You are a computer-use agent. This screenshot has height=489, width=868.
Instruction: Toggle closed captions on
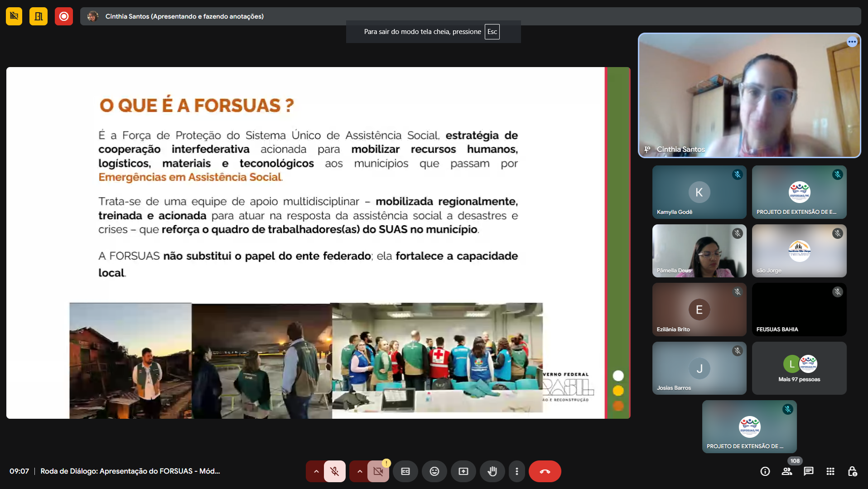(x=405, y=471)
